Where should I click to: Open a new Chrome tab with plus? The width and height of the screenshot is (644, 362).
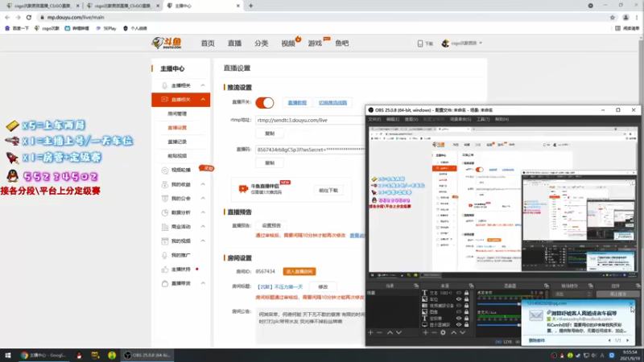click(x=250, y=6)
